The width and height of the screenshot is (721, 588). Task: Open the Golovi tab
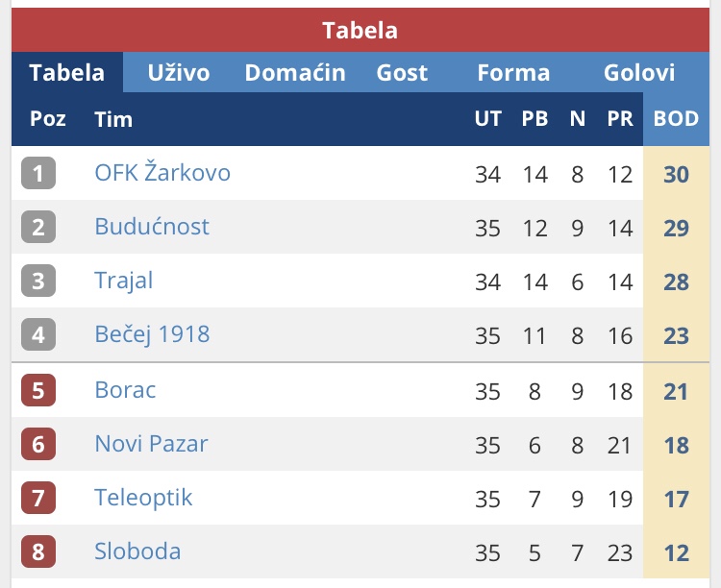coord(639,73)
